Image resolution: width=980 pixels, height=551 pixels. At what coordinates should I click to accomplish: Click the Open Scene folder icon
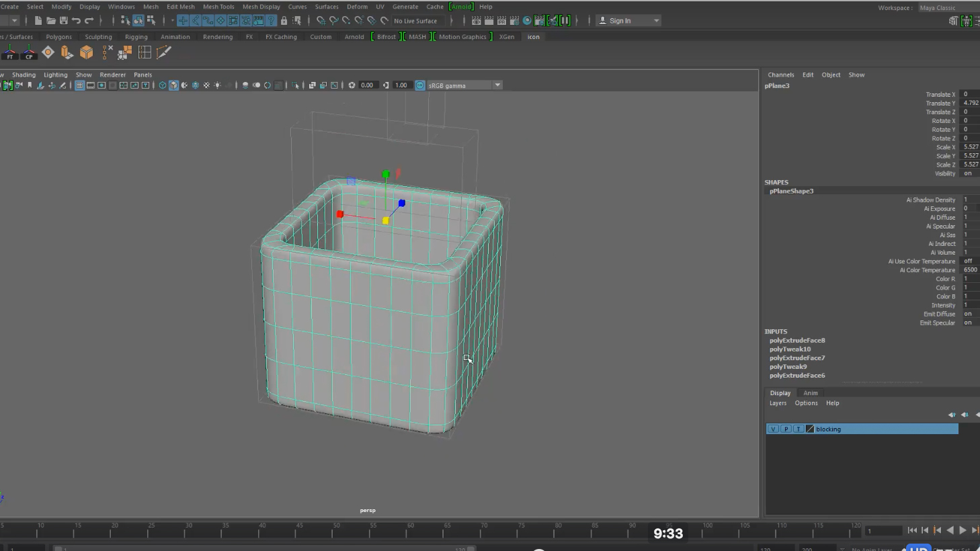pyautogui.click(x=50, y=21)
